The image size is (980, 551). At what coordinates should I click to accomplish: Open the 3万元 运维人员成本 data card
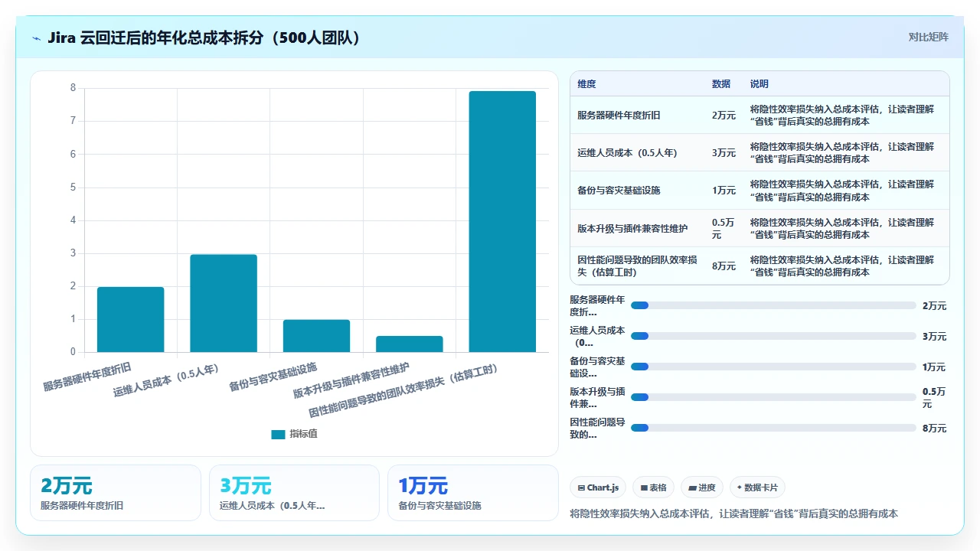pos(294,493)
